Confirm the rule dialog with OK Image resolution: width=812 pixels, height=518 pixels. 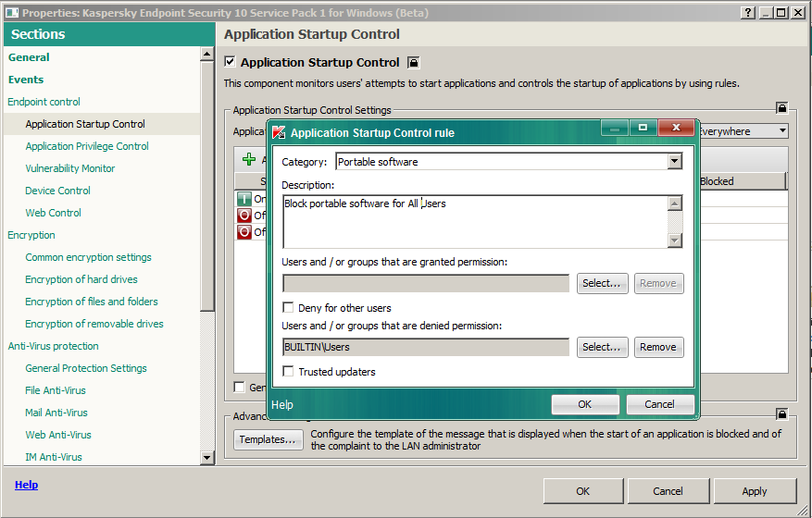[x=585, y=404]
